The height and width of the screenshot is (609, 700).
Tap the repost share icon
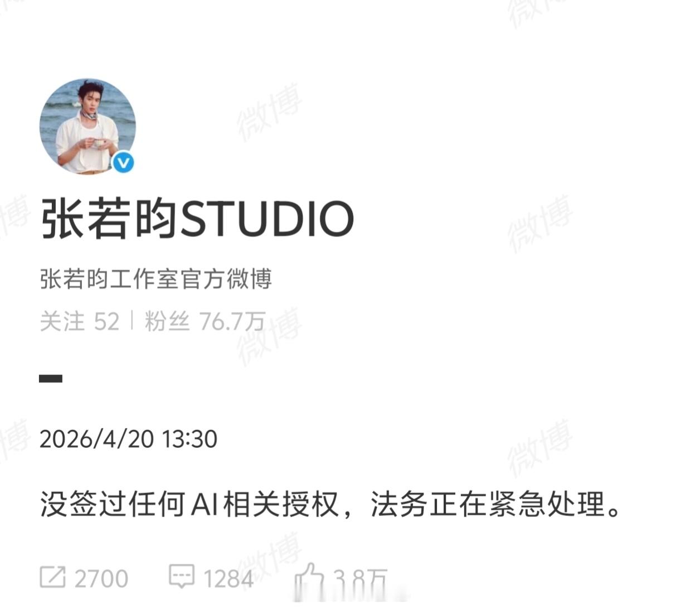point(53,577)
